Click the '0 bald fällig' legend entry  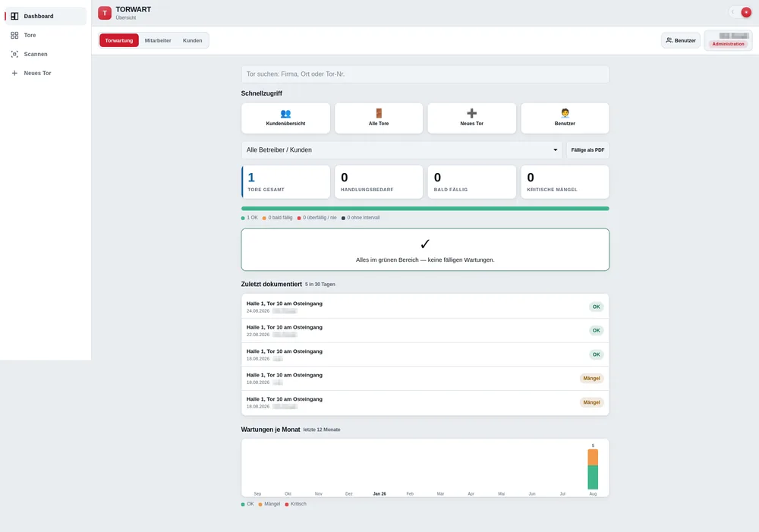[x=277, y=218]
